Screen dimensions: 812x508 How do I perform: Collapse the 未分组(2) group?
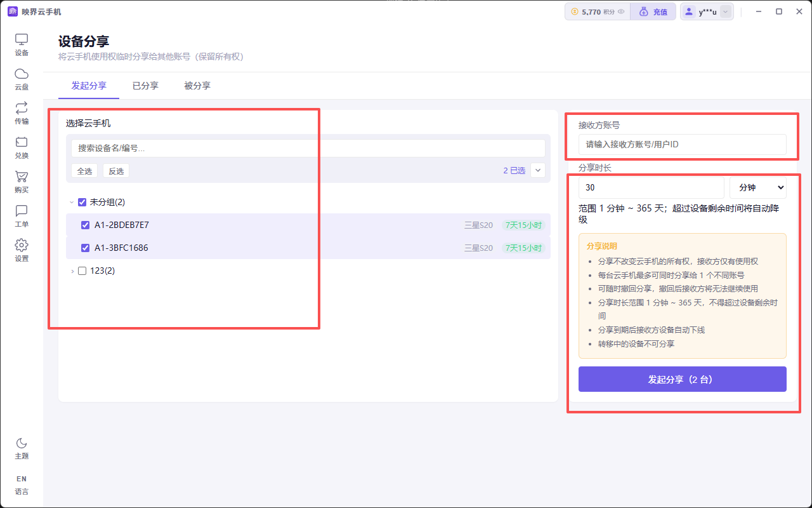click(x=71, y=203)
